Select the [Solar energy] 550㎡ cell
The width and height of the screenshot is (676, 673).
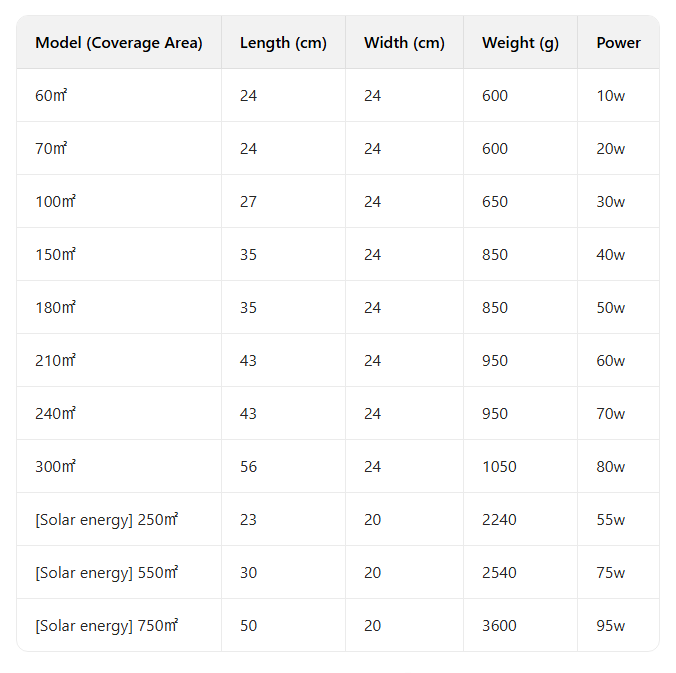click(106, 573)
